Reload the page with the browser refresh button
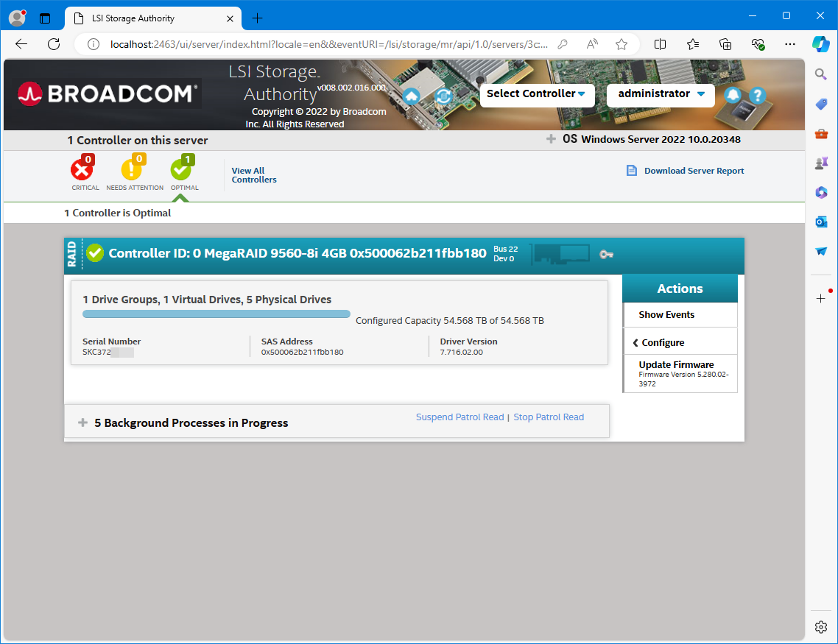Screen dimensions: 838x644 pyautogui.click(x=54, y=44)
